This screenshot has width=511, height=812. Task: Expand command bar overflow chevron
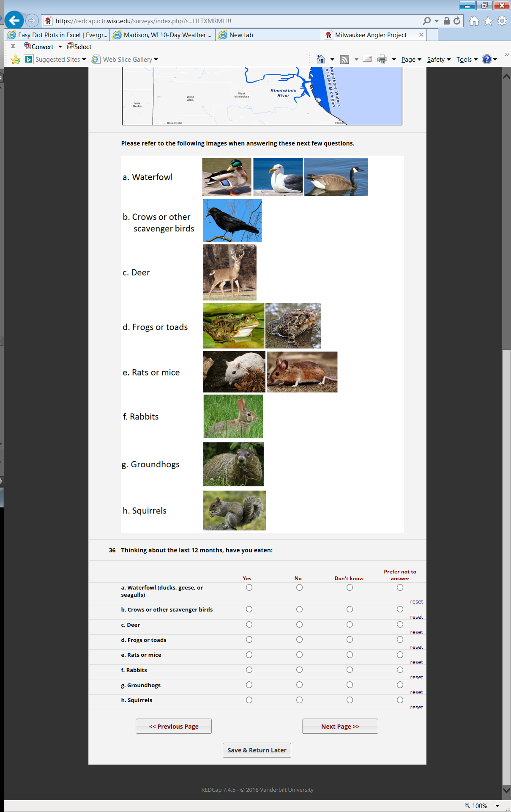[507, 55]
